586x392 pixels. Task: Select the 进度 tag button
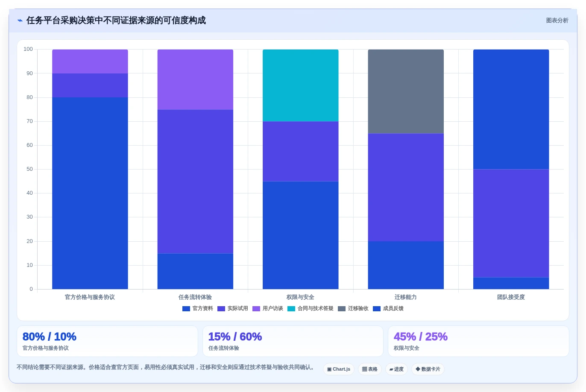(x=396, y=369)
